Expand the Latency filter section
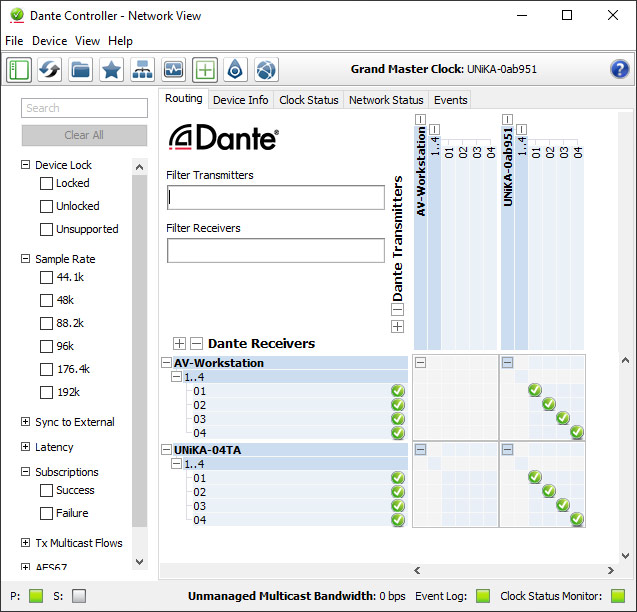The width and height of the screenshot is (637, 612). point(25,447)
